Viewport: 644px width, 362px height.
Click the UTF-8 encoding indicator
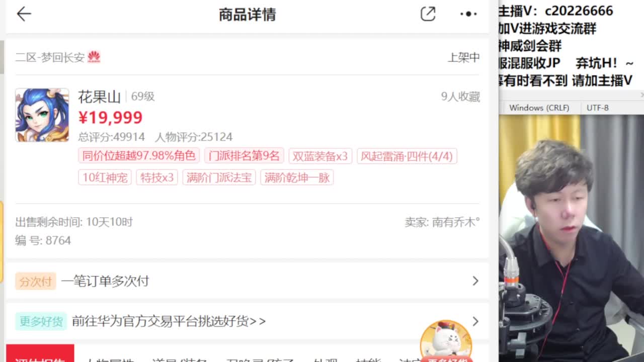(x=597, y=108)
